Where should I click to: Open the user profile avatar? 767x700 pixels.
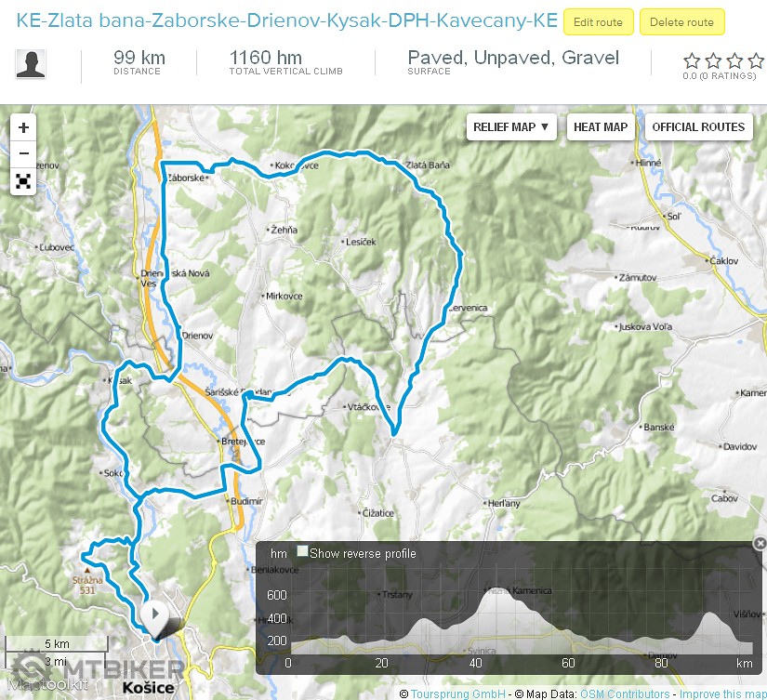tap(31, 64)
